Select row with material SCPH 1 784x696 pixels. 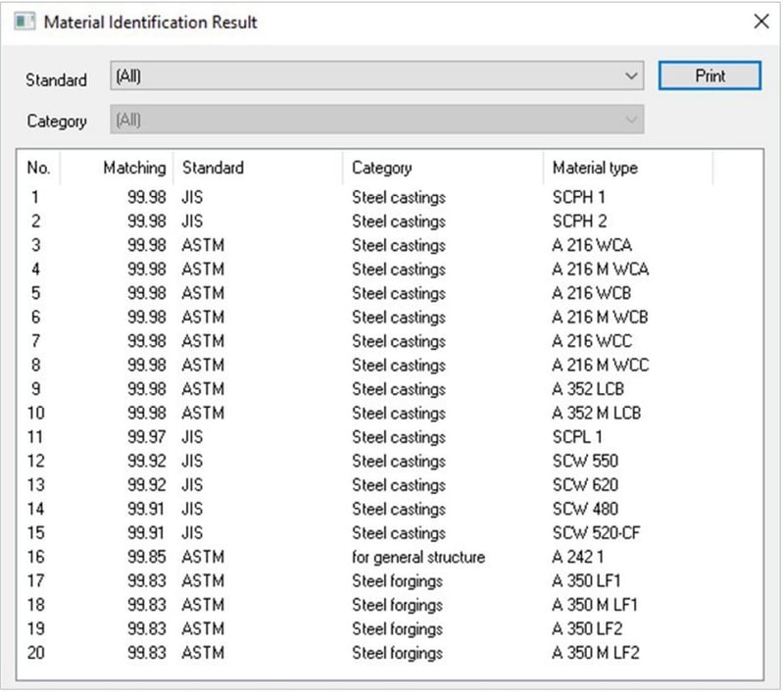click(578, 197)
